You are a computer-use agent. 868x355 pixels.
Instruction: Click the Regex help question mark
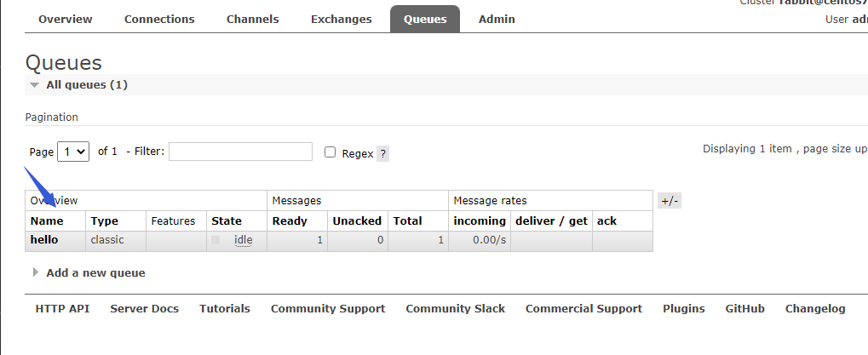pos(382,154)
